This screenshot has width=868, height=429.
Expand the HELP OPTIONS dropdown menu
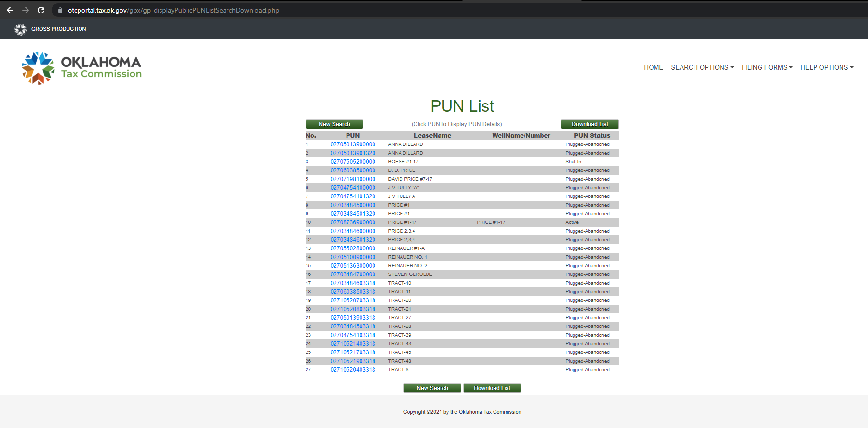[x=827, y=67]
